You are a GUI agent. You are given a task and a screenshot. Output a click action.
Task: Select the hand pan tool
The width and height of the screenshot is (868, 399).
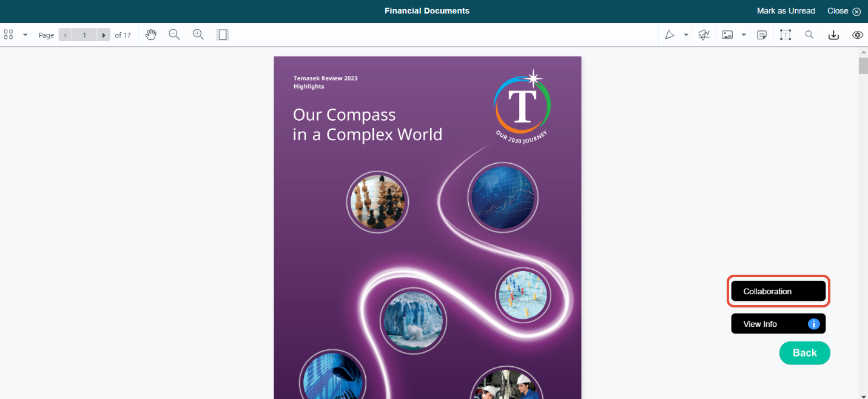[x=151, y=35]
